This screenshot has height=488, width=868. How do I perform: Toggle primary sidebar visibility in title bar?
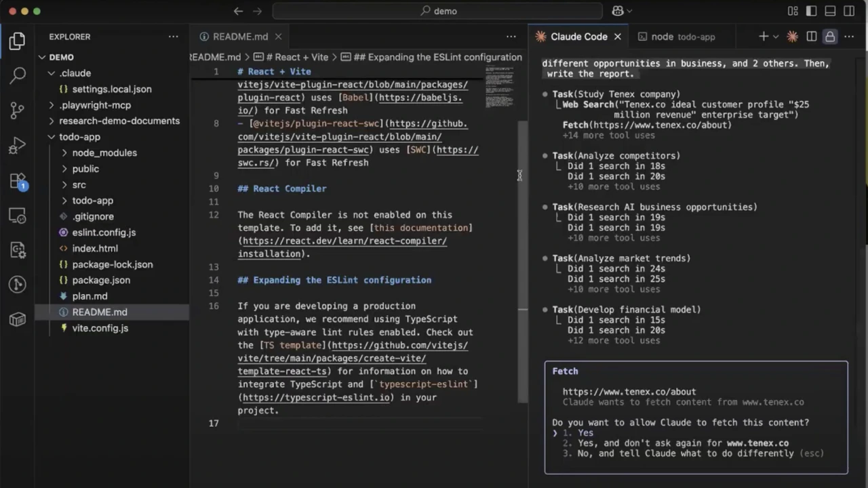tap(812, 11)
